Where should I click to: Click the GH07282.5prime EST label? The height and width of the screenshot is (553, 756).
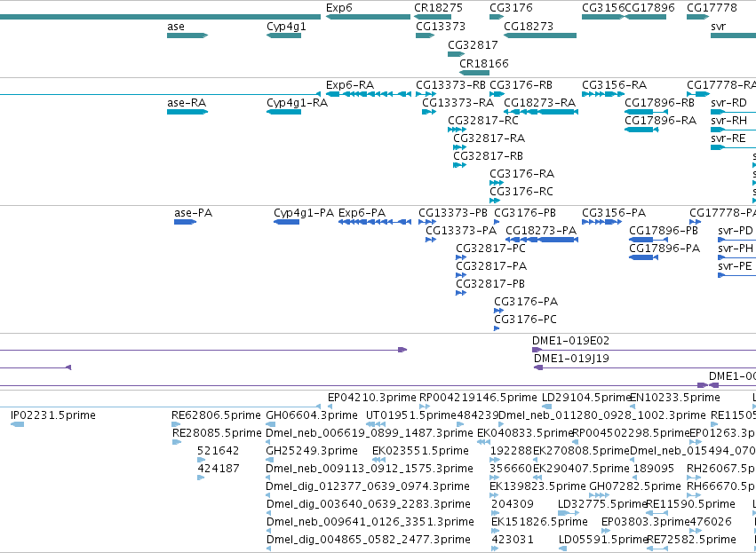point(635,486)
